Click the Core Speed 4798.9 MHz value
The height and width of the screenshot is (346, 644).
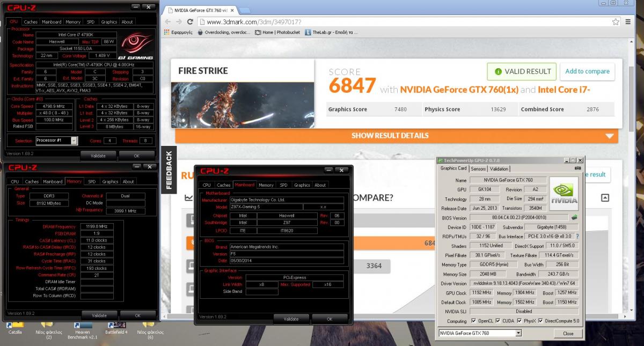54,106
